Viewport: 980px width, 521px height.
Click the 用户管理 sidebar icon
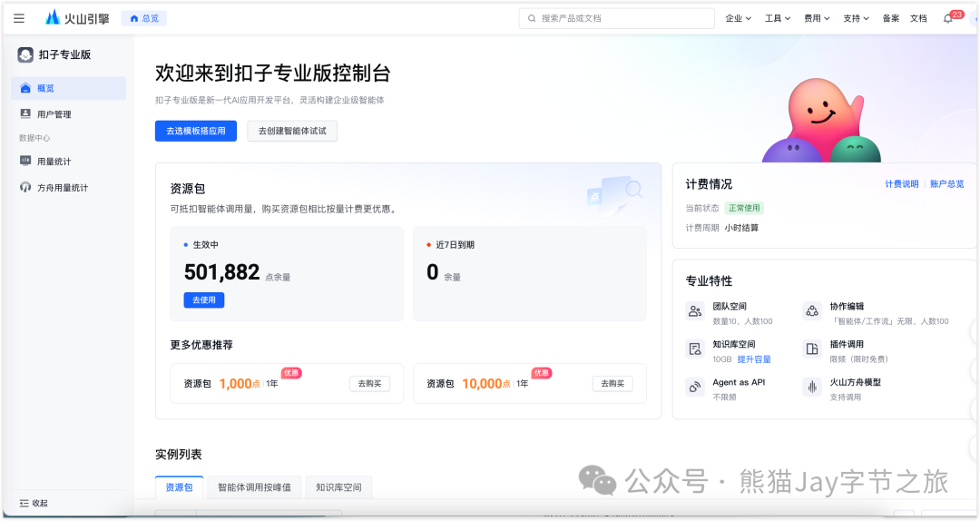point(25,114)
